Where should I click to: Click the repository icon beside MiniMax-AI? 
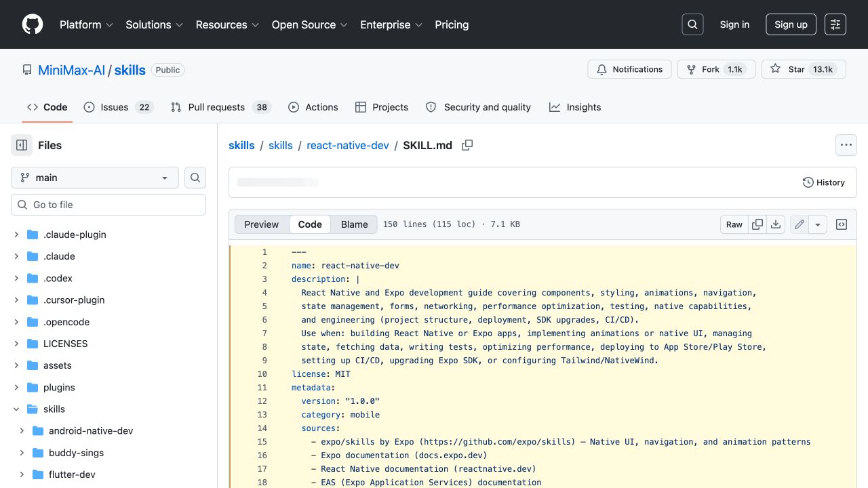pos(27,70)
